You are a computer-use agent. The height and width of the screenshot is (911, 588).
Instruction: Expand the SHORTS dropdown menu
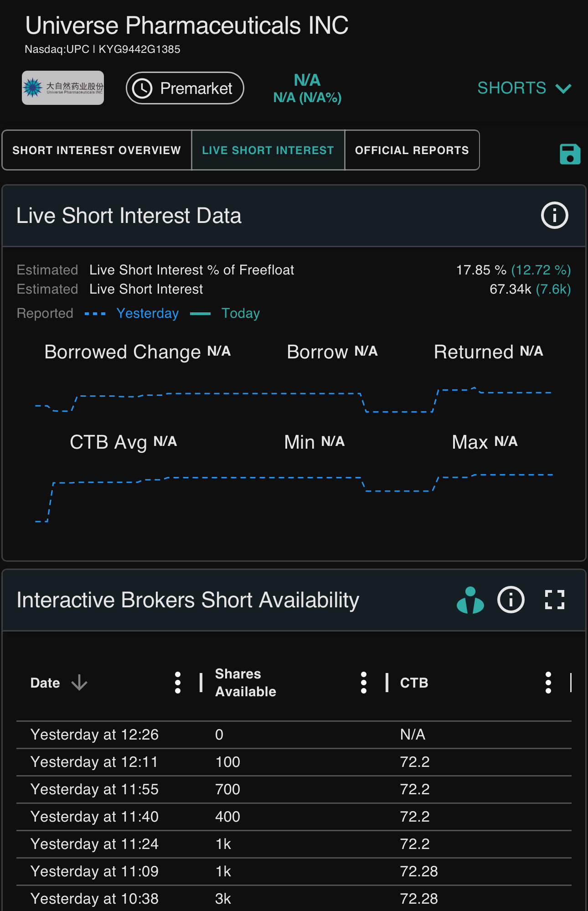point(524,88)
